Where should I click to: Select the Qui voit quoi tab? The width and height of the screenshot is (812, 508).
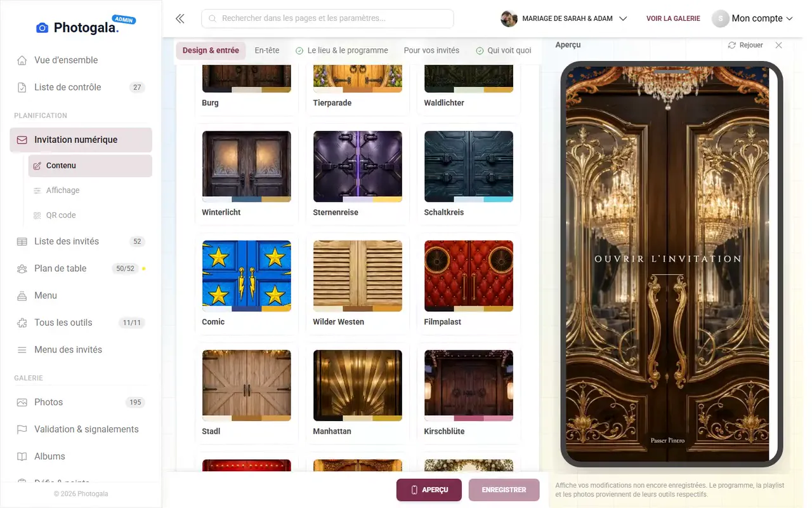coord(504,50)
